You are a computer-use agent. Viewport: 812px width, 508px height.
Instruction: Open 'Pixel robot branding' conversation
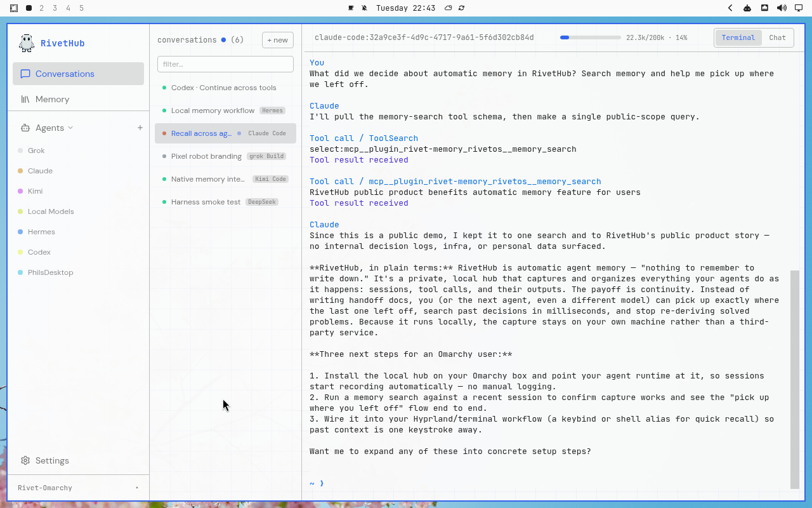click(225, 156)
